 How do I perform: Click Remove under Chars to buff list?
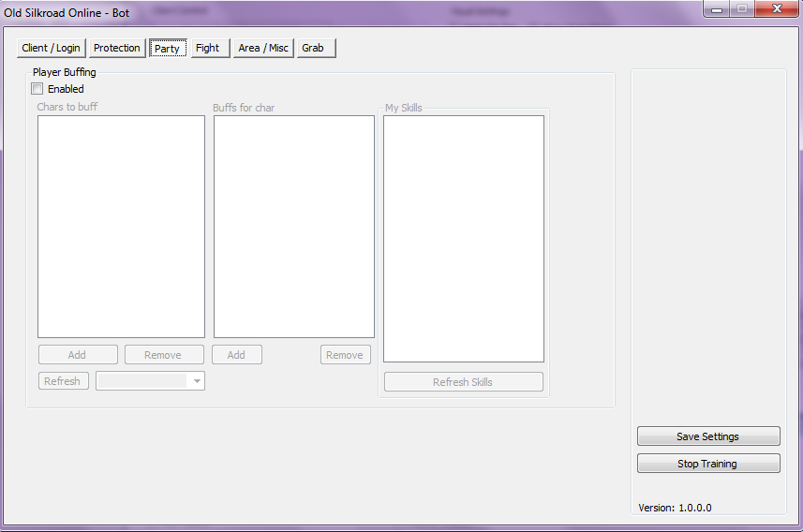coord(164,355)
